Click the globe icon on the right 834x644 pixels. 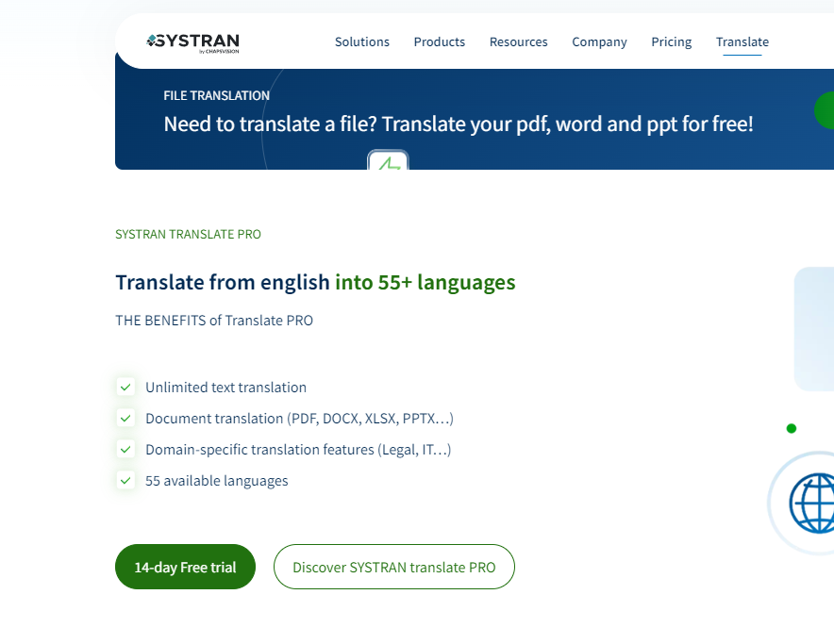click(811, 503)
